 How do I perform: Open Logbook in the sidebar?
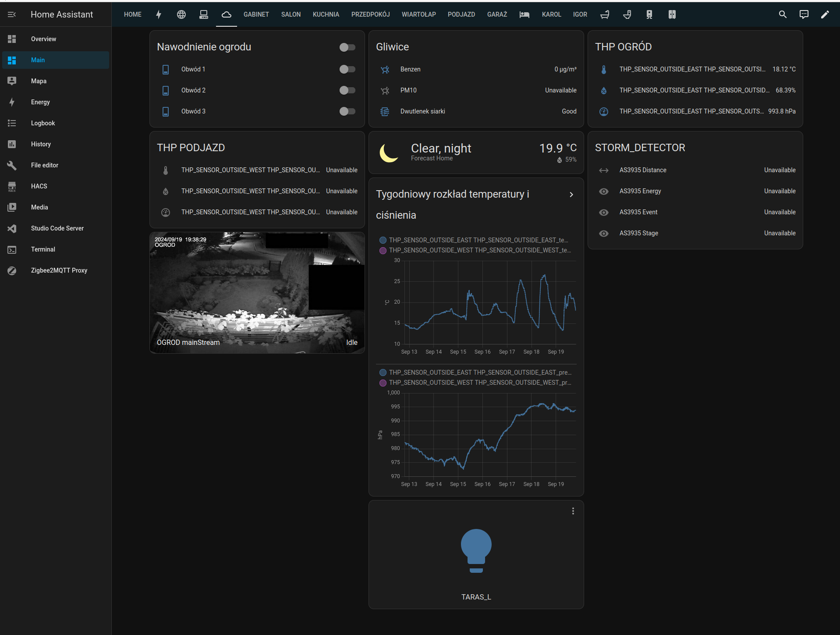click(x=43, y=123)
